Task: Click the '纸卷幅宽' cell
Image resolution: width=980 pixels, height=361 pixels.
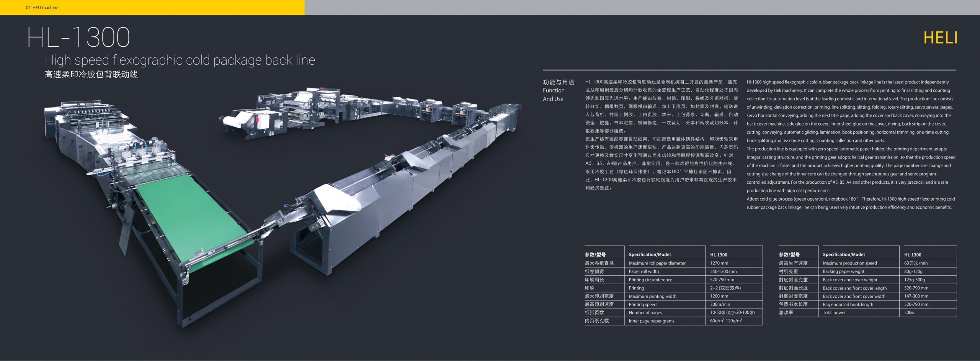Action: point(594,271)
